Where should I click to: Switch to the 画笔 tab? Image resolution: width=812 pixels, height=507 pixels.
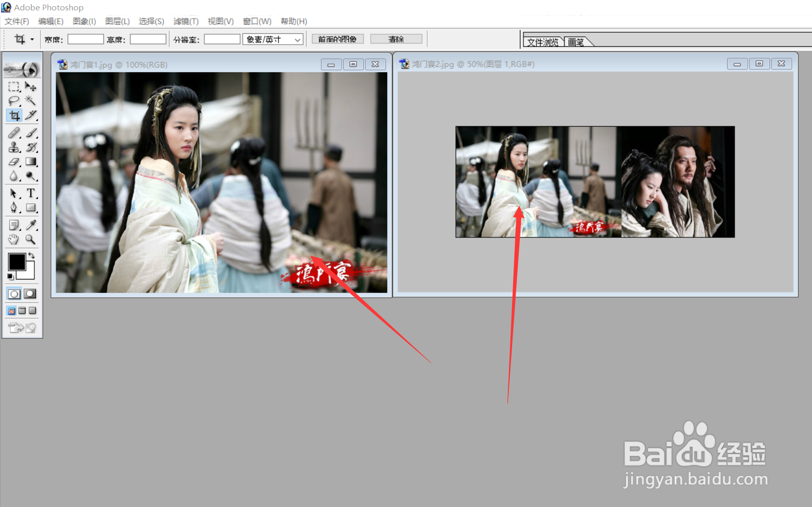point(576,42)
